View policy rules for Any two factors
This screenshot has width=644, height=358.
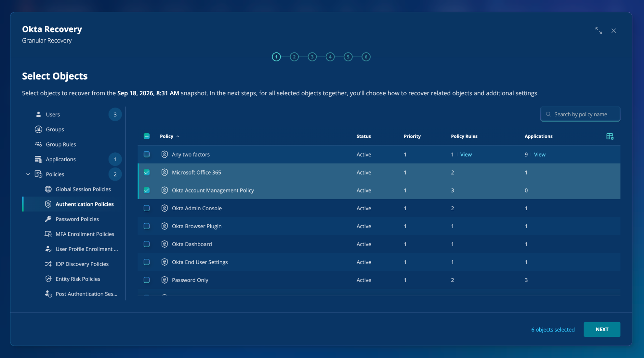coord(466,155)
